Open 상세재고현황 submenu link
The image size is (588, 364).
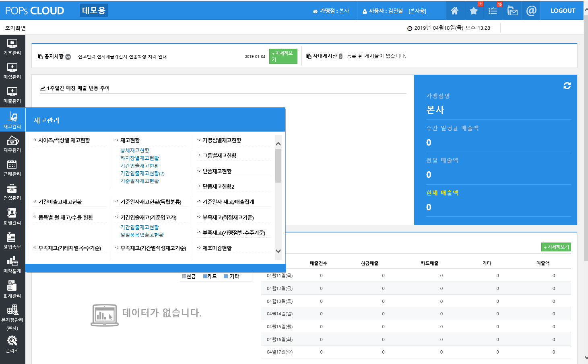tap(135, 150)
